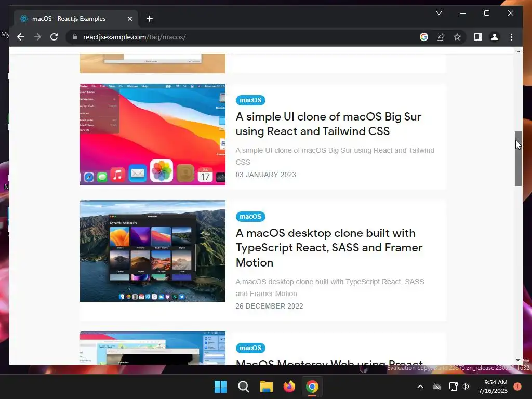This screenshot has height=399, width=532.
Task: Open the Chrome side panel
Action: point(478,37)
